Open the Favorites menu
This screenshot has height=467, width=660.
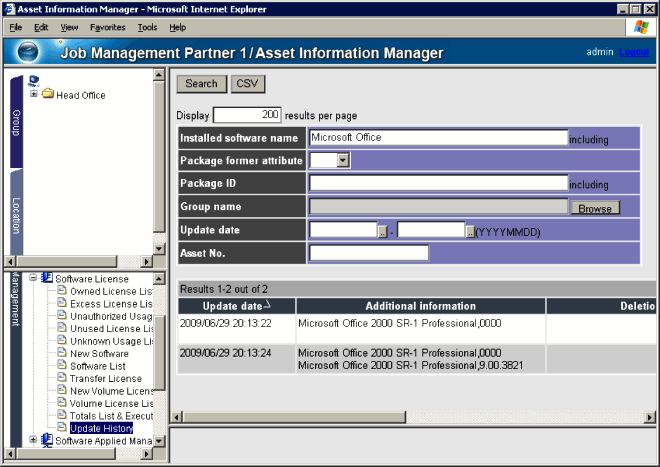(107, 27)
